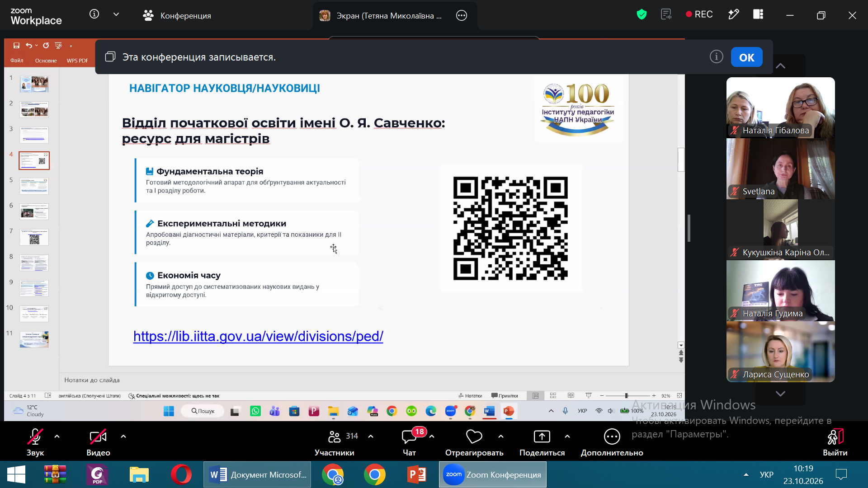The image size is (868, 488).
Task: Expand audio options arrow beside Звук
Action: 57,436
